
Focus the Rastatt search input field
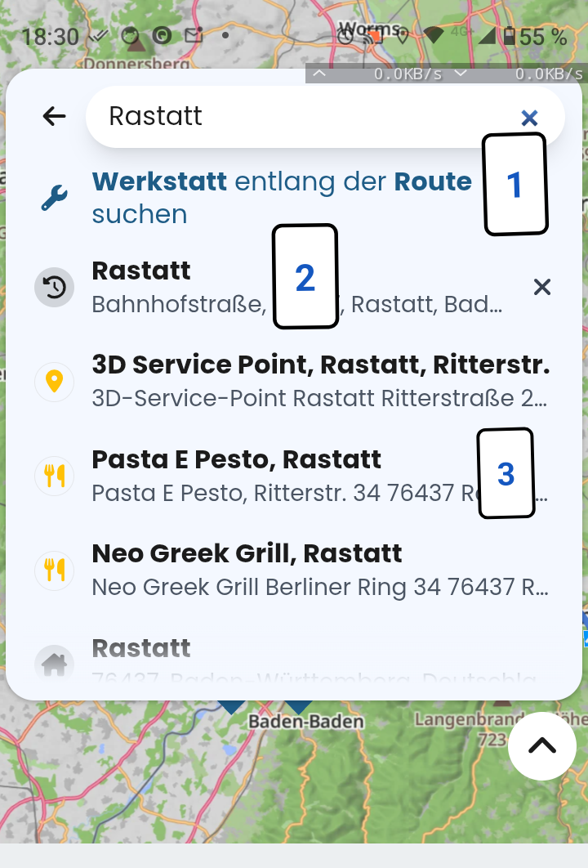pyautogui.click(x=310, y=116)
